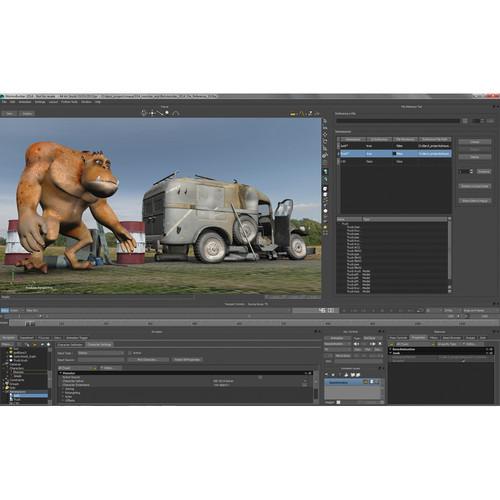The width and height of the screenshot is (500, 500).
Task: Switch to the Character Definition tab
Action: pyautogui.click(x=70, y=344)
